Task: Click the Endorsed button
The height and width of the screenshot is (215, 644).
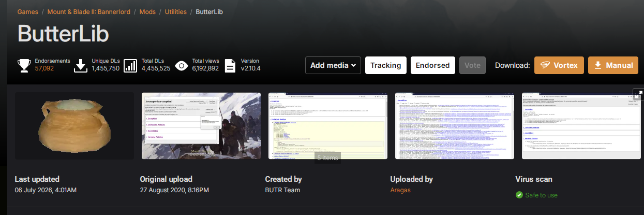Action: [x=432, y=65]
